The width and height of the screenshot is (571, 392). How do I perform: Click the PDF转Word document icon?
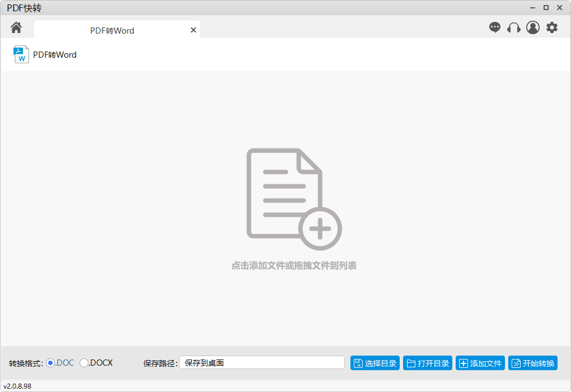pyautogui.click(x=21, y=54)
